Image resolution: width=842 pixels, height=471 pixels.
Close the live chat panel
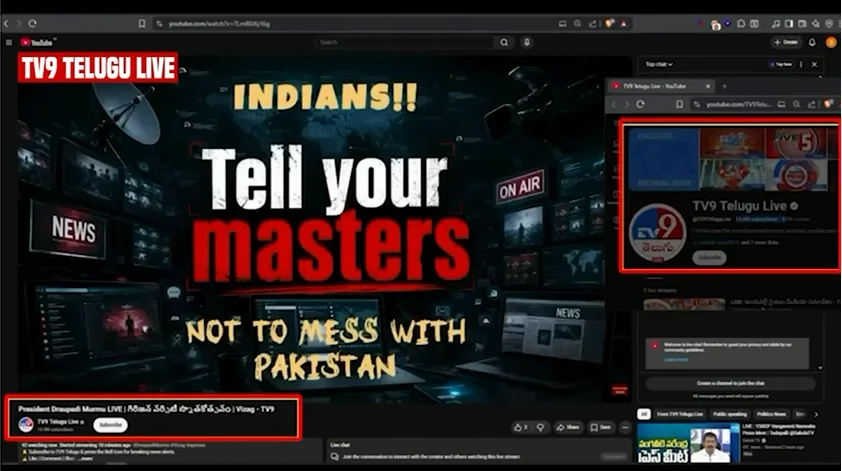(815, 64)
